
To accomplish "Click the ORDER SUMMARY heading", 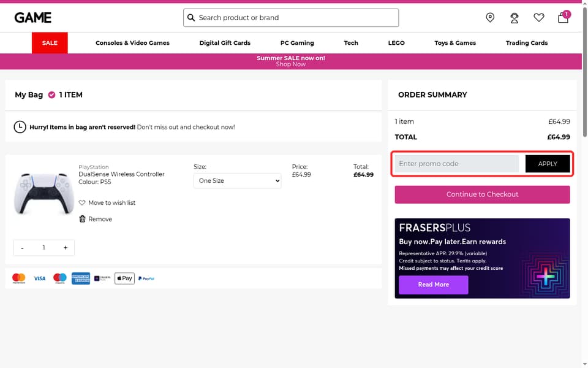I will click(432, 95).
